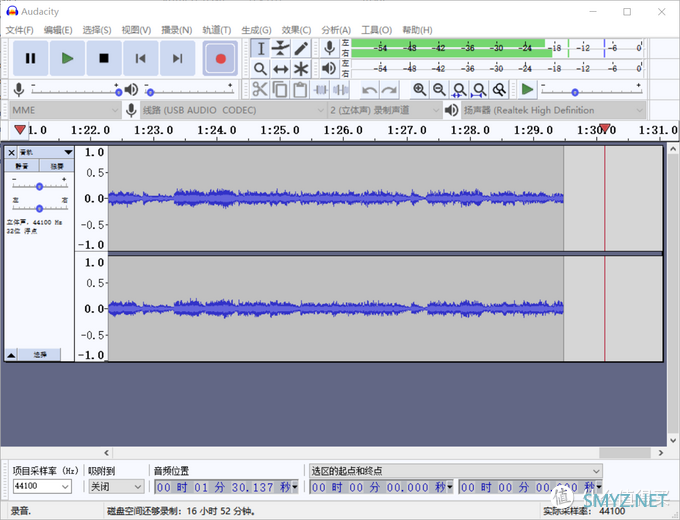Toggle the track Solo button
The height and width of the screenshot is (520, 680).
[56, 166]
